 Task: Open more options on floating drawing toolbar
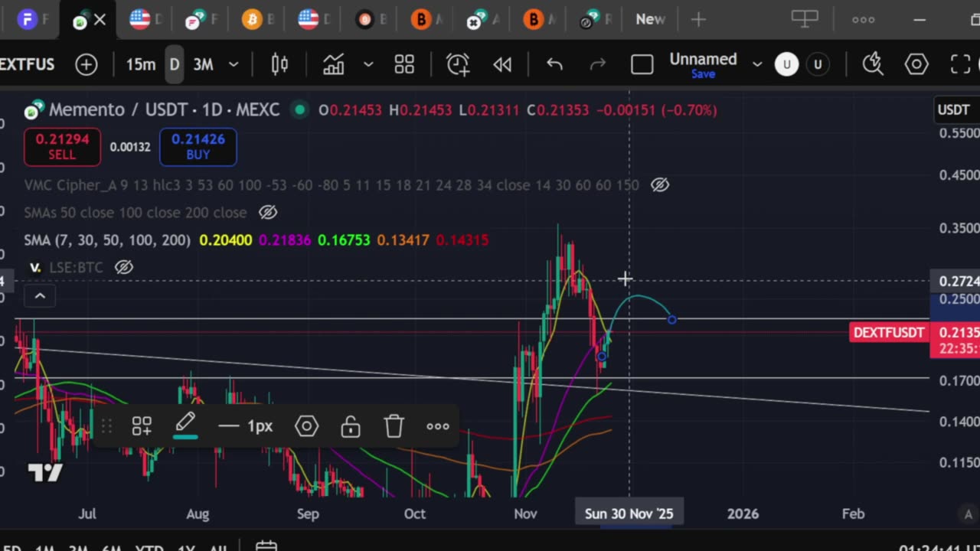coord(438,426)
